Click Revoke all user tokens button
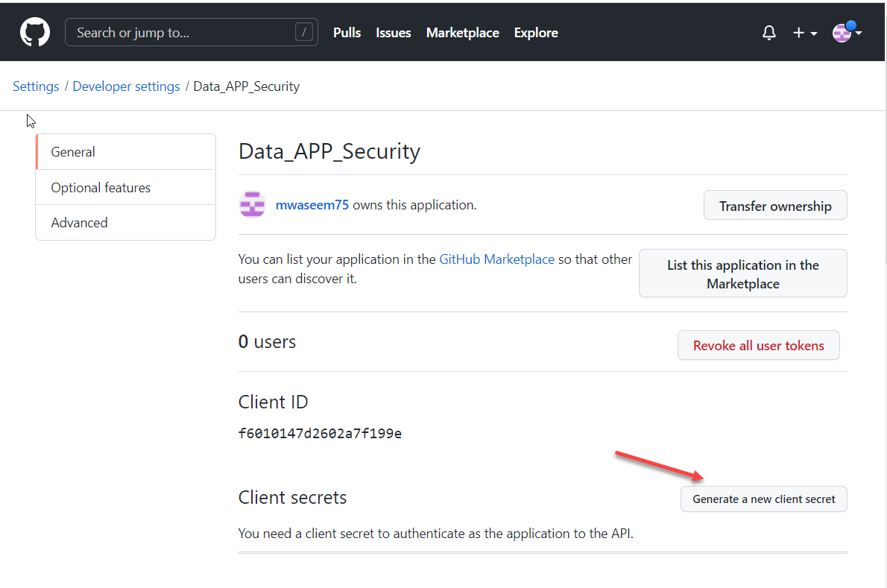Screen dimensions: 887x588 (758, 346)
